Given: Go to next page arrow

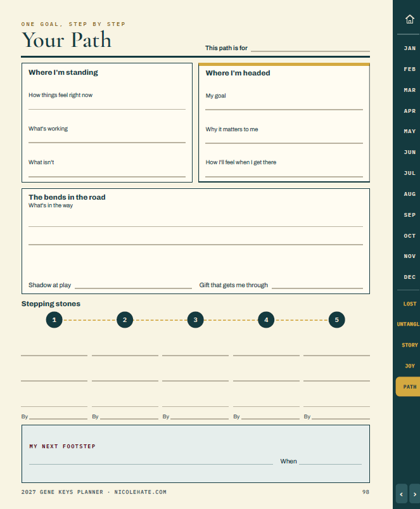Looking at the screenshot, I should click(x=415, y=494).
